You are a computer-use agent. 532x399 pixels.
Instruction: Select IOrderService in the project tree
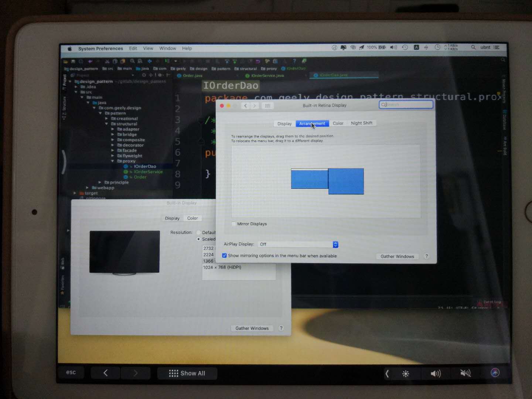pyautogui.click(x=148, y=172)
